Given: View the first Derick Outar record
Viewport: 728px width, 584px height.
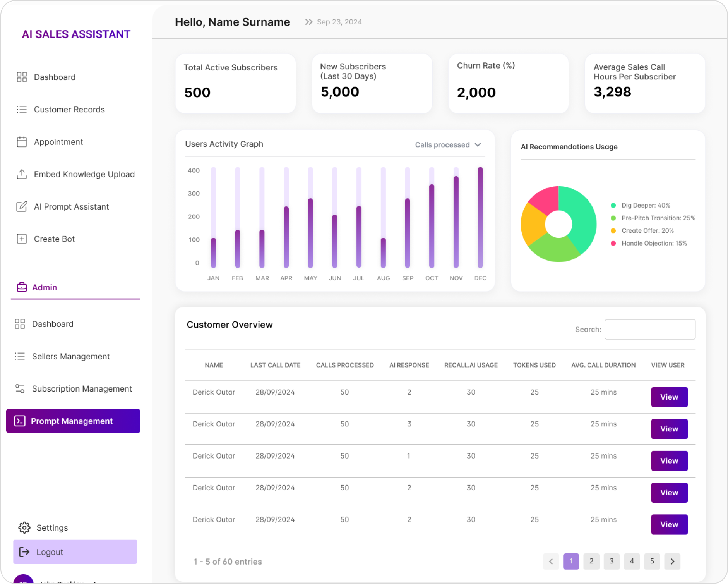Looking at the screenshot, I should [x=669, y=397].
